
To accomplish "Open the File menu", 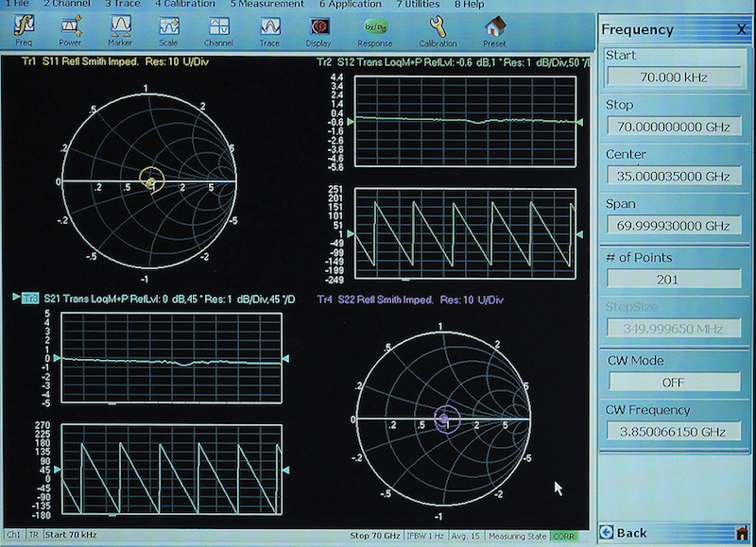I will pos(18,4).
